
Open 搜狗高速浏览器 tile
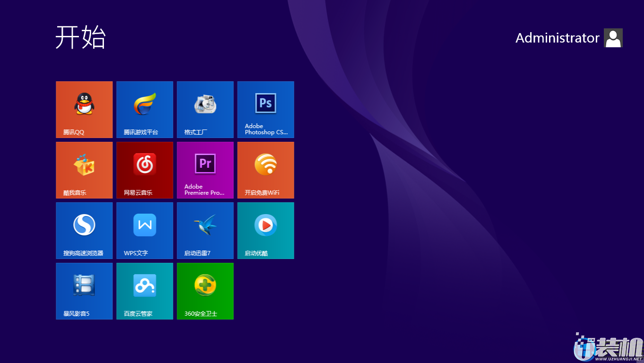pyautogui.click(x=84, y=231)
